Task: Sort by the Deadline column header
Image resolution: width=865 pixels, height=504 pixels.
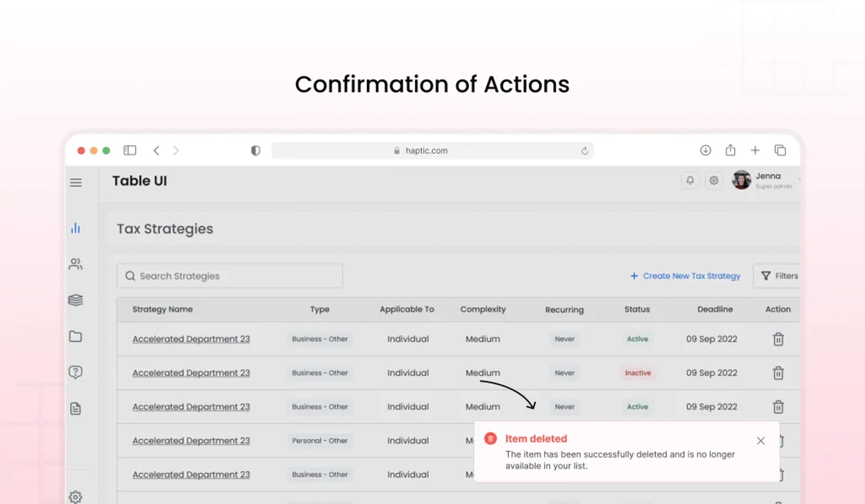Action: (715, 309)
